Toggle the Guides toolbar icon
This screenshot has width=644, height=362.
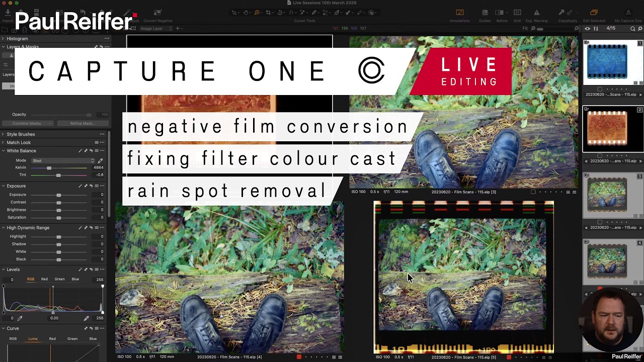485,13
